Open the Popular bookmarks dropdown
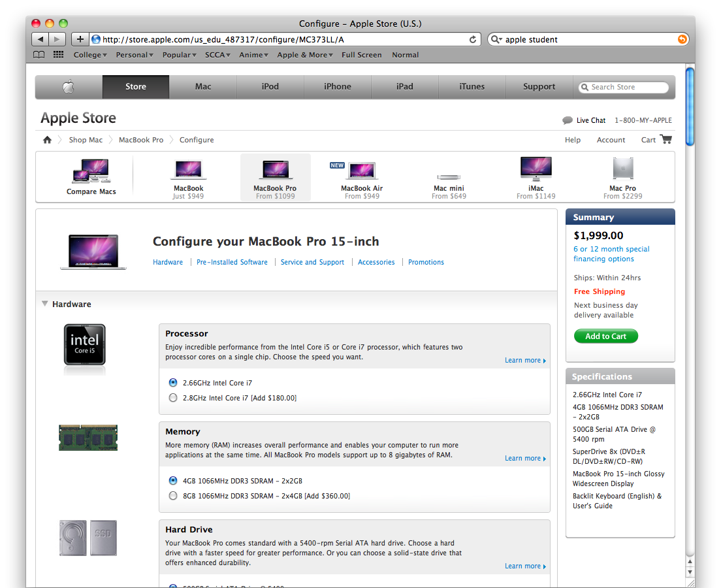 pyautogui.click(x=180, y=55)
